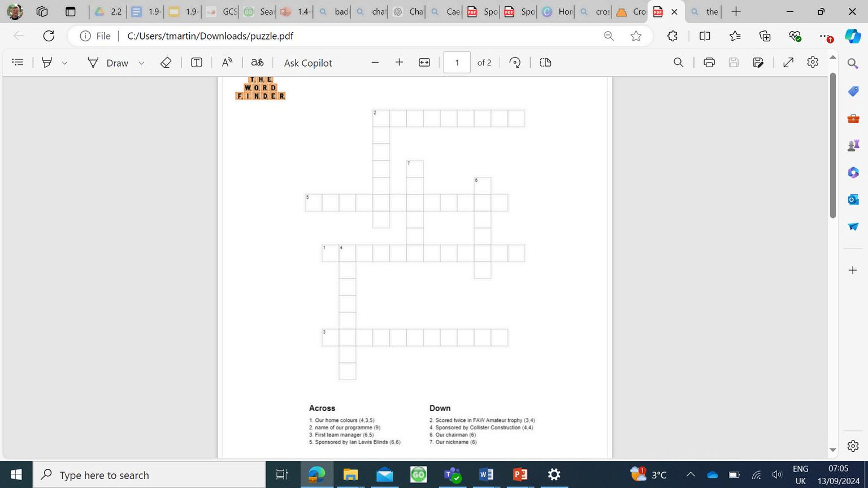Open PDF settings gear in toolbar
The height and width of the screenshot is (488, 868).
(x=813, y=62)
